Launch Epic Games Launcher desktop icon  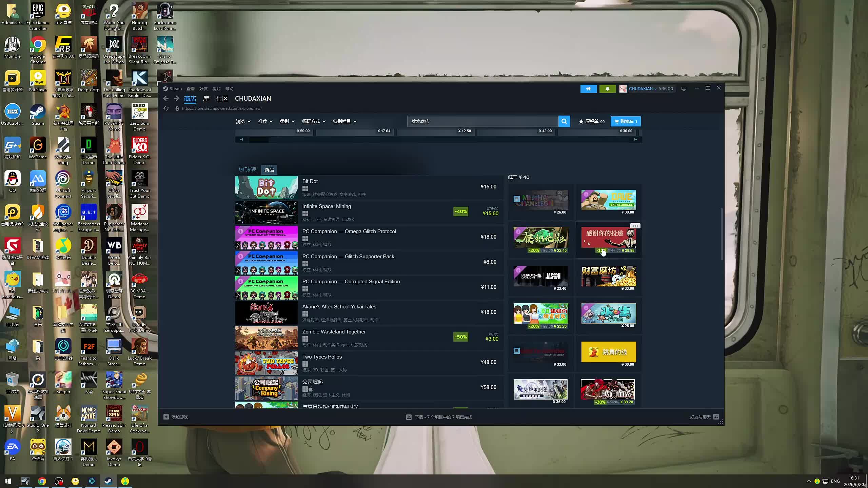pos(38,17)
